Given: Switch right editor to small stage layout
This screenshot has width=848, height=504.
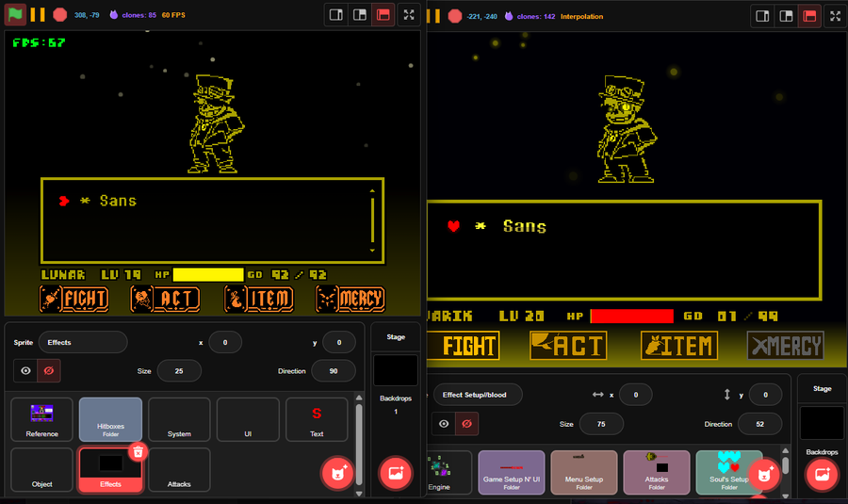Looking at the screenshot, I should (x=762, y=16).
